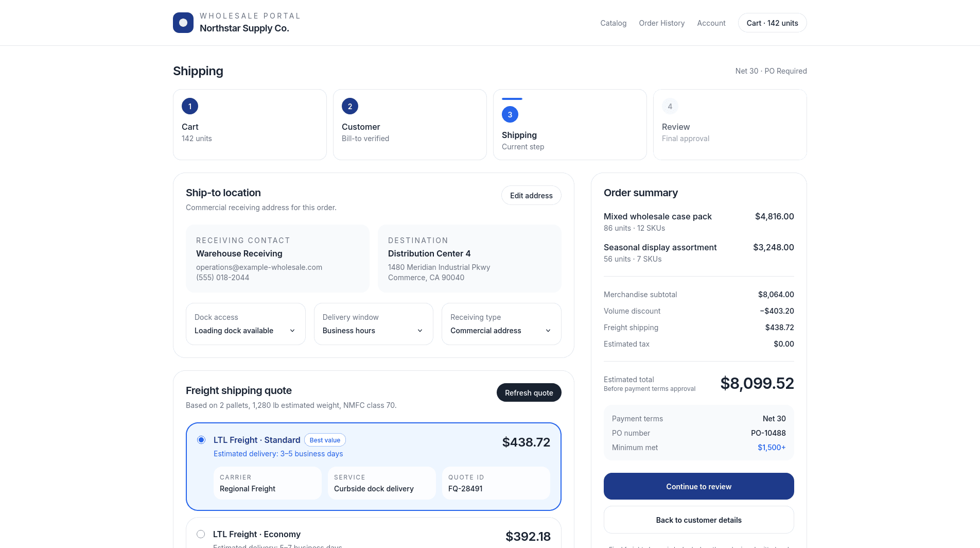The height and width of the screenshot is (548, 980).
Task: Click the $1,500+ minimum met link
Action: (x=772, y=448)
